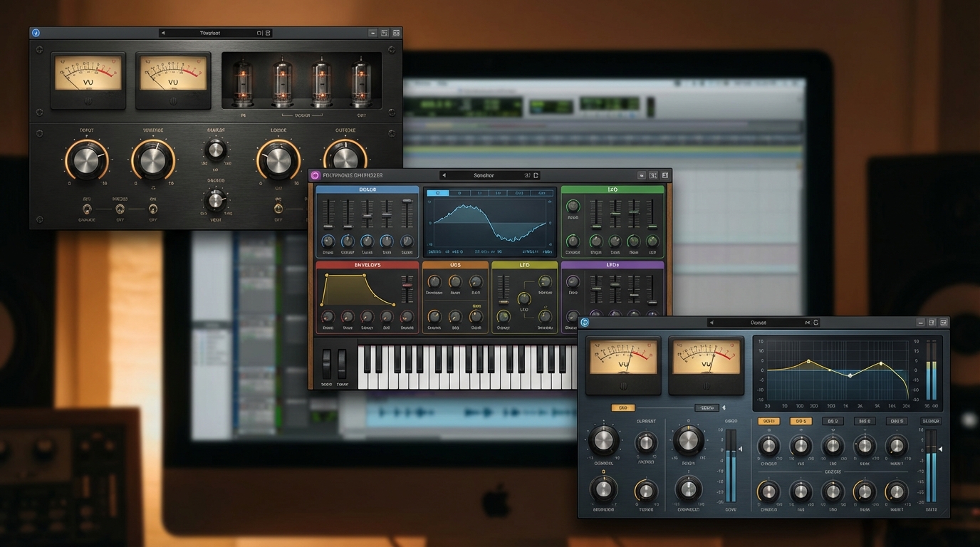Image resolution: width=980 pixels, height=547 pixels.
Task: Click the speaker icon next to the EQ sidechain button
Action: tap(724, 407)
